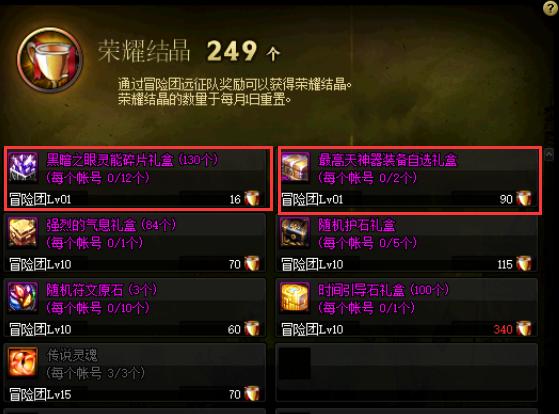Click the 90 crystal price of 最高天神器 box
Image resolution: width=559 pixels, height=414 pixels.
click(506, 199)
